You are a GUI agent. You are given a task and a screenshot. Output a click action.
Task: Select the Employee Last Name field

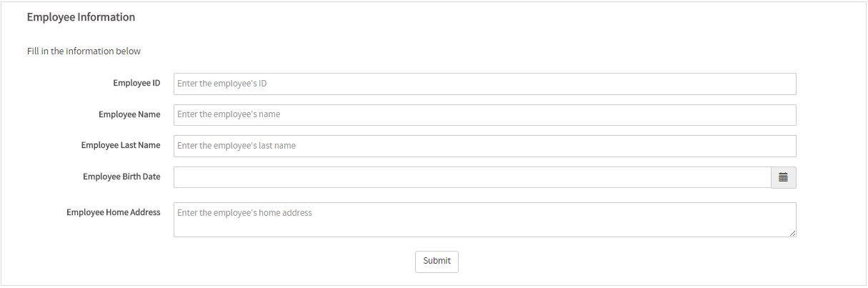point(484,146)
